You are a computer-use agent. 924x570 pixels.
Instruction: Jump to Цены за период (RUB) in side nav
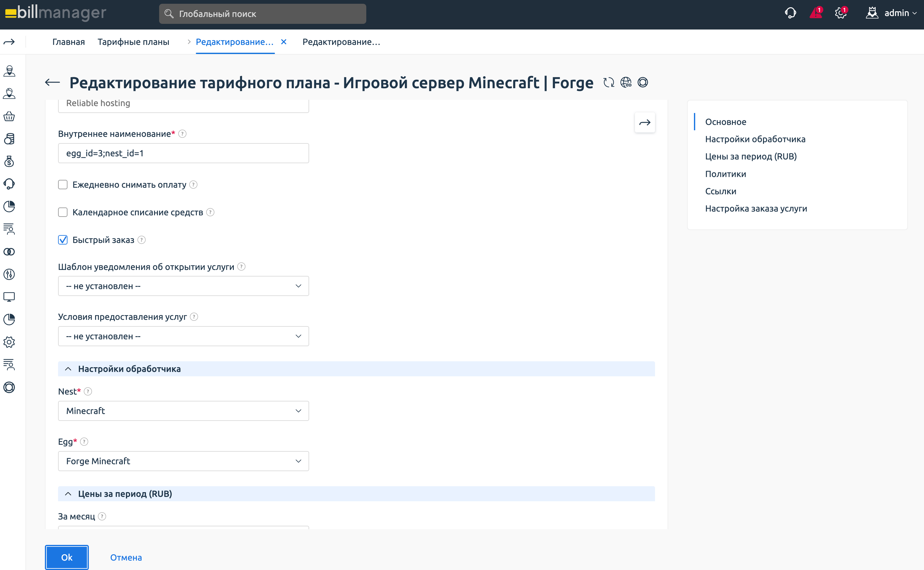(751, 156)
